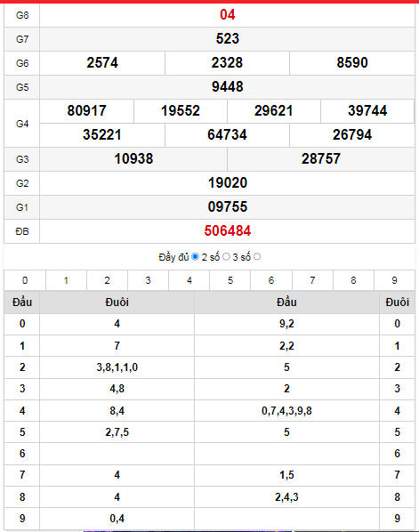Click digit filter tab 2
The height and width of the screenshot is (532, 419).
108,280
